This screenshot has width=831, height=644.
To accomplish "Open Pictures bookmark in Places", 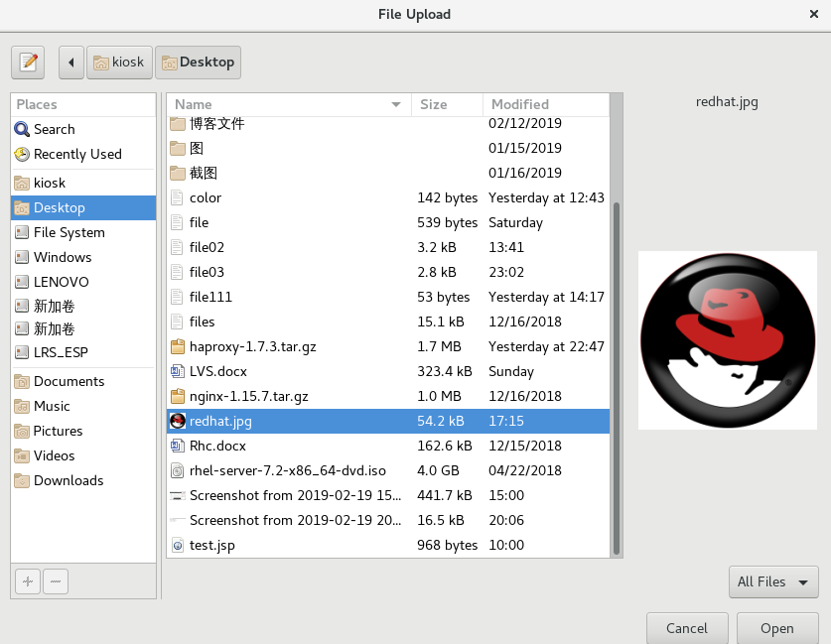I will click(x=83, y=431).
